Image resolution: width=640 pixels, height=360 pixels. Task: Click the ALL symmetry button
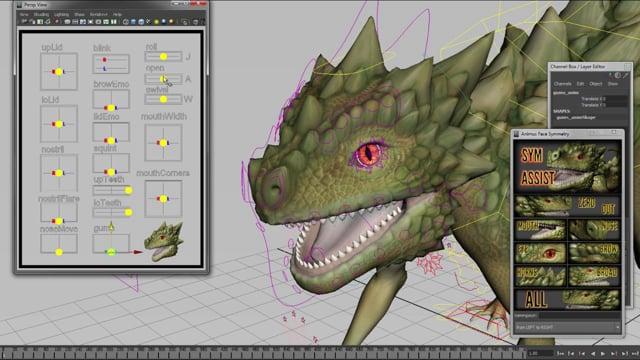click(x=568, y=300)
